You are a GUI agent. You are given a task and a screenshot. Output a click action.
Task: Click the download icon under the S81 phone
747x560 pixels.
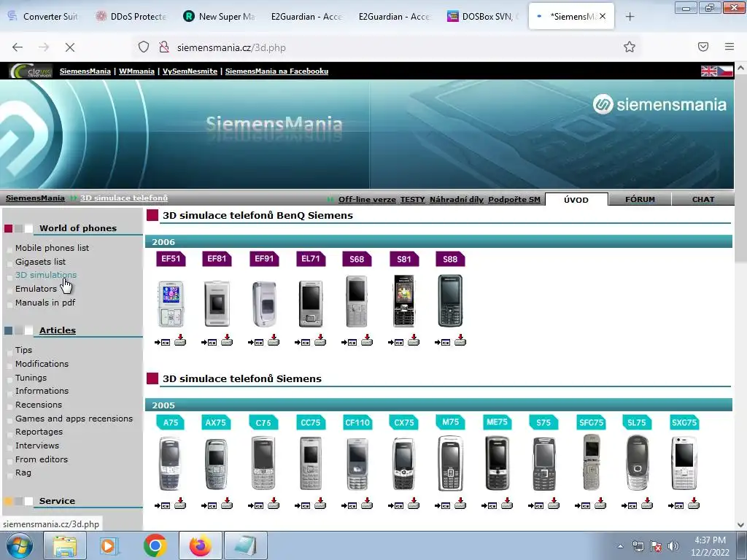tap(414, 340)
